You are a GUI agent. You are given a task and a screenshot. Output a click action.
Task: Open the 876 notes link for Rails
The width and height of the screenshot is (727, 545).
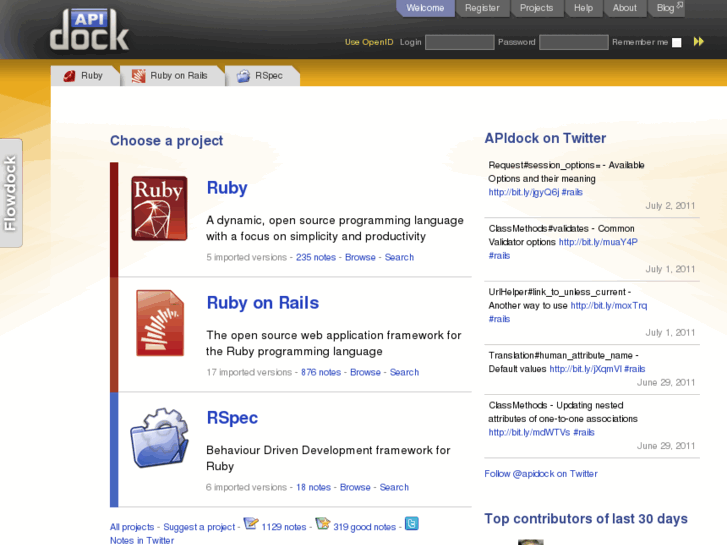coord(321,372)
